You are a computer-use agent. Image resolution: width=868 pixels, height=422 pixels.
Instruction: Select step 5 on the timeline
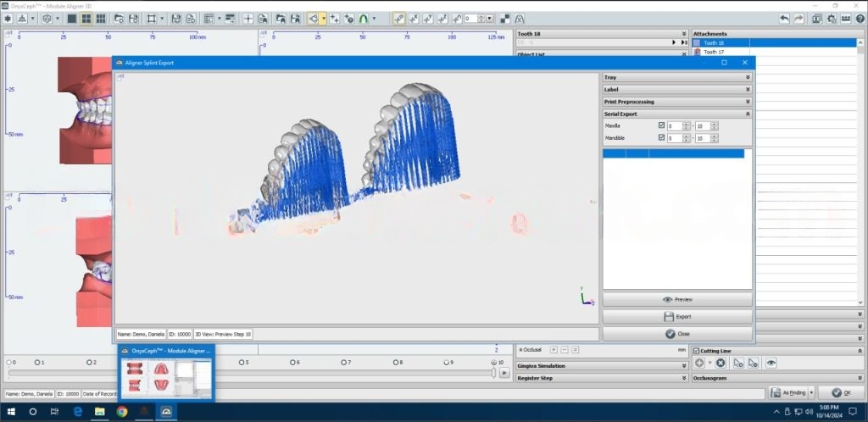coord(241,363)
